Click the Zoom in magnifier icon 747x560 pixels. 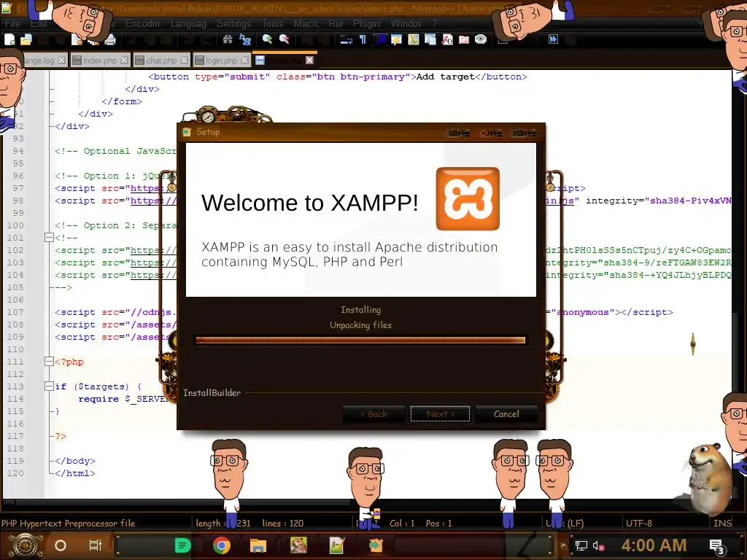[267, 39]
